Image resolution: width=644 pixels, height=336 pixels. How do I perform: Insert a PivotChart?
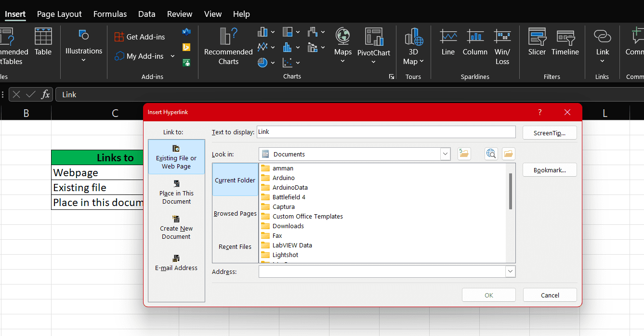tap(374, 46)
